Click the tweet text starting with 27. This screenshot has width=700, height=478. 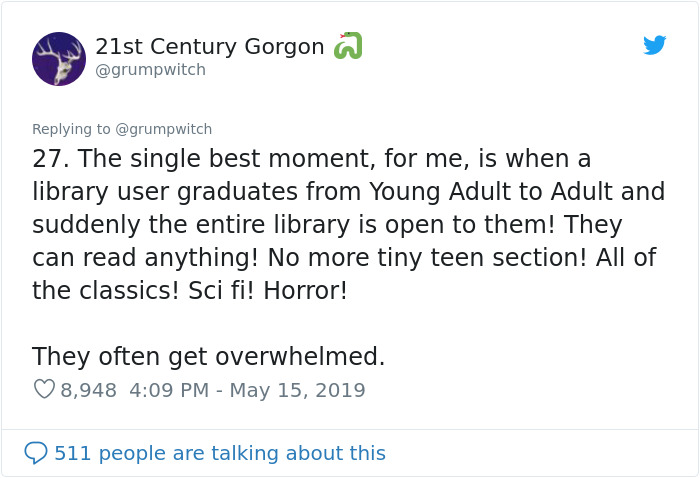pyautogui.click(x=348, y=224)
